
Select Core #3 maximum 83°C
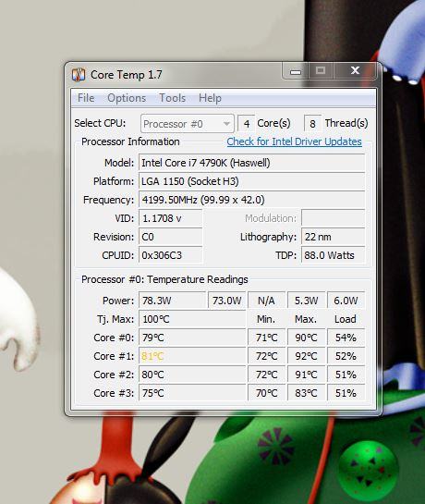pyautogui.click(x=307, y=393)
